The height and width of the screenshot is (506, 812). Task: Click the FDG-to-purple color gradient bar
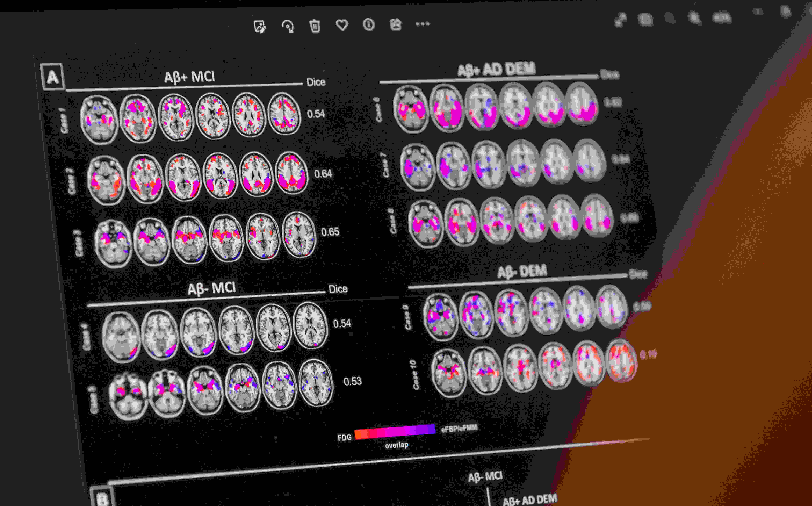pos(395,431)
